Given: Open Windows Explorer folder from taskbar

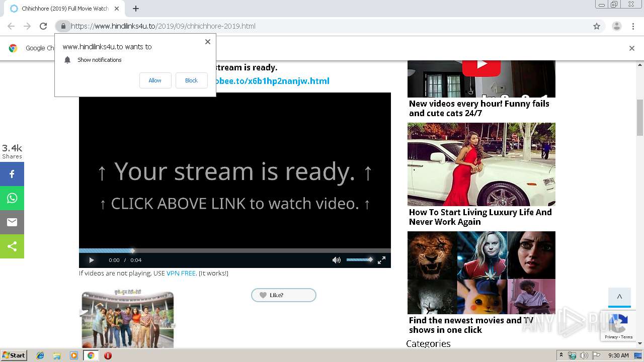Looking at the screenshot, I should (57, 355).
